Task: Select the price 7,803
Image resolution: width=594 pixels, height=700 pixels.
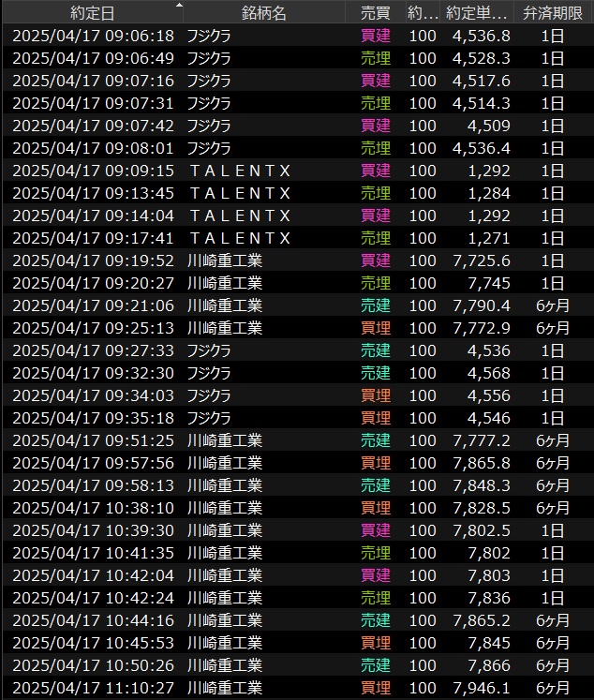Action: pyautogui.click(x=489, y=575)
